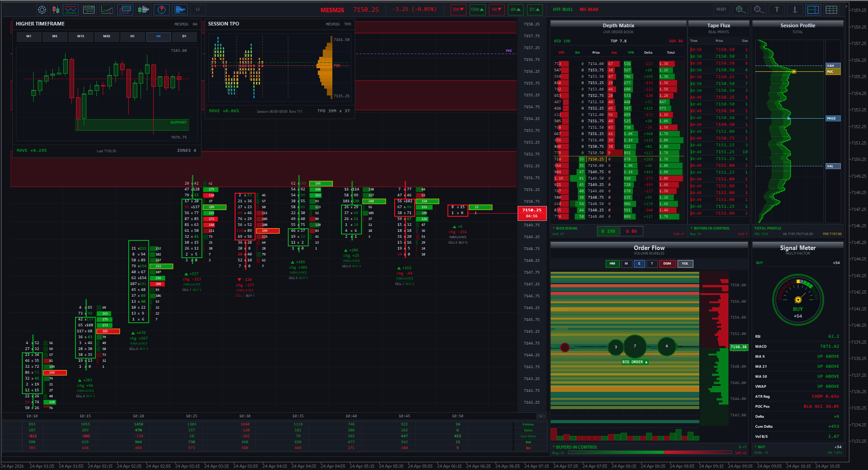Zoom in with the plus magnifier
This screenshot has height=470, width=868.
[740, 10]
